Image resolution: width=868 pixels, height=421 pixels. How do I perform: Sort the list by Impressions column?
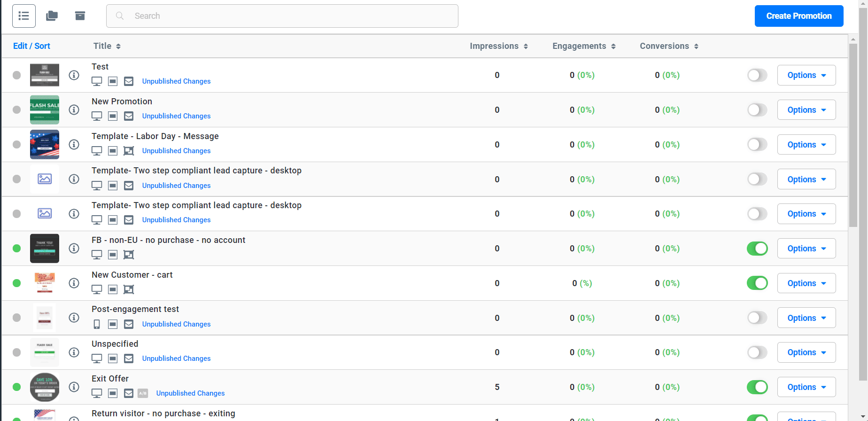[x=498, y=46]
